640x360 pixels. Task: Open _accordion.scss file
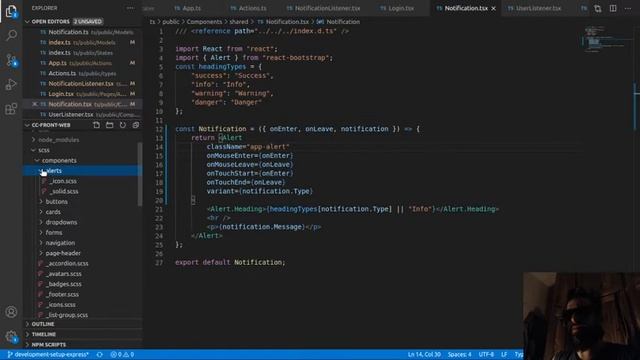[x=67, y=263]
